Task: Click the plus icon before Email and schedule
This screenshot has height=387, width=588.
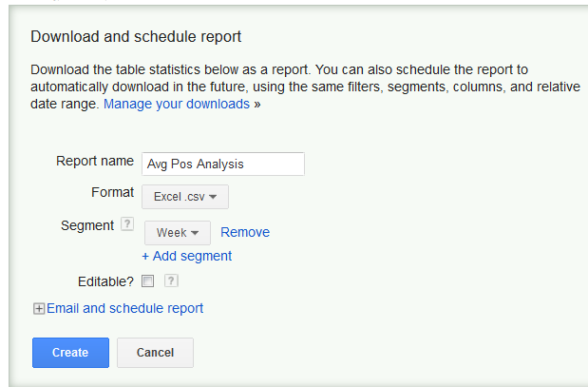Action: [x=39, y=308]
